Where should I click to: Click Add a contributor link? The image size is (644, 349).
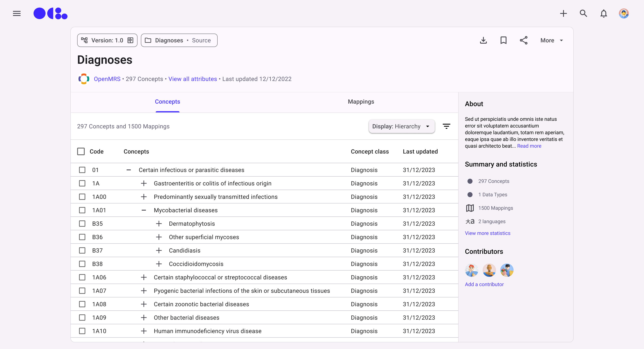coord(484,284)
